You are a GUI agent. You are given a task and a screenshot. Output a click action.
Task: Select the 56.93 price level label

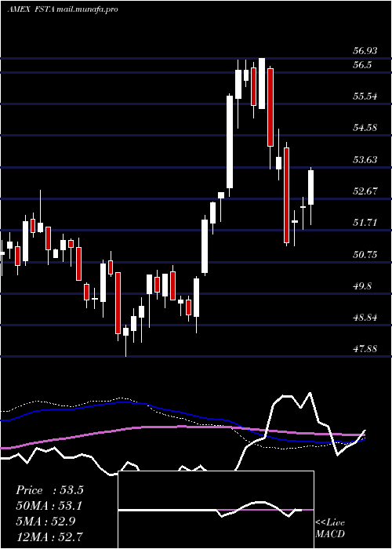[365, 51]
